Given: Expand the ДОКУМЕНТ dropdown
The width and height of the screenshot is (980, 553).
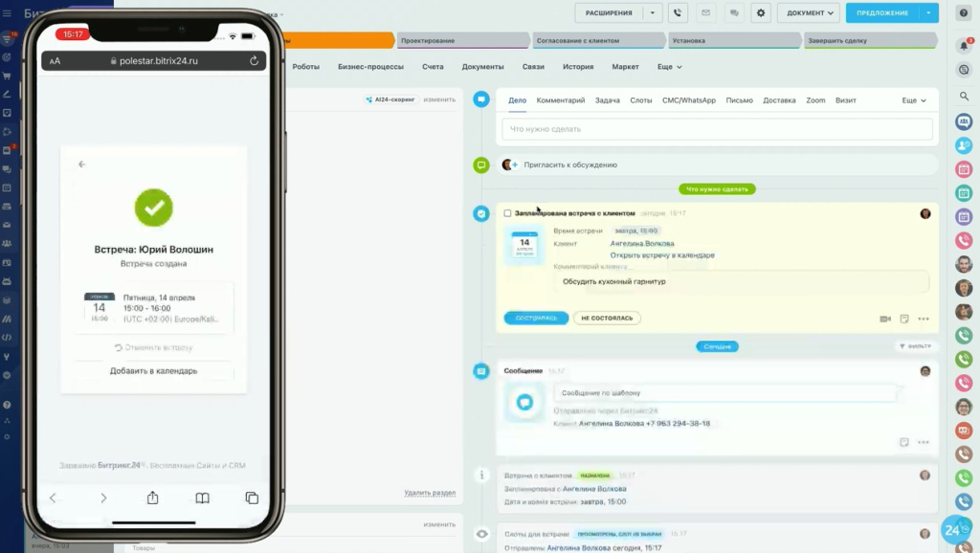Looking at the screenshot, I should click(x=809, y=12).
